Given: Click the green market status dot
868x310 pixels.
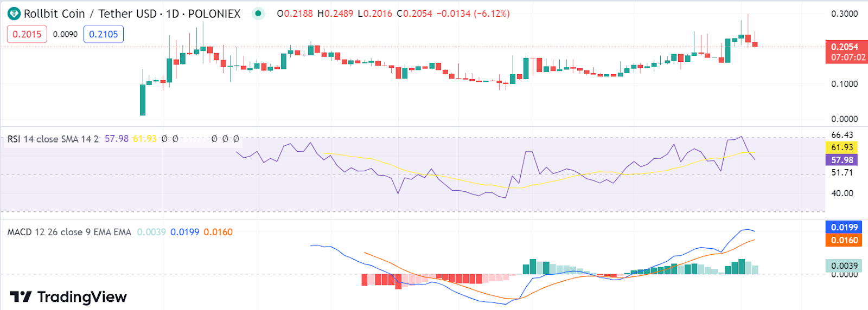Looking at the screenshot, I should tap(258, 14).
